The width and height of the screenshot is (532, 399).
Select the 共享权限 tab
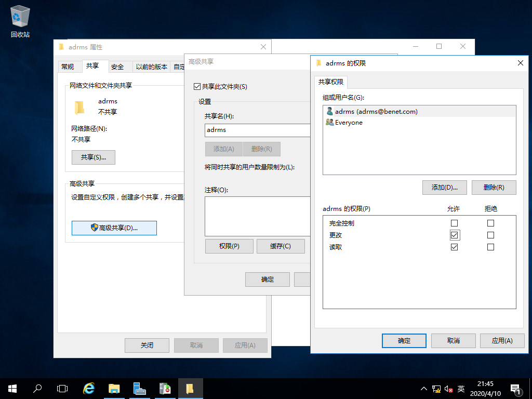click(x=331, y=82)
